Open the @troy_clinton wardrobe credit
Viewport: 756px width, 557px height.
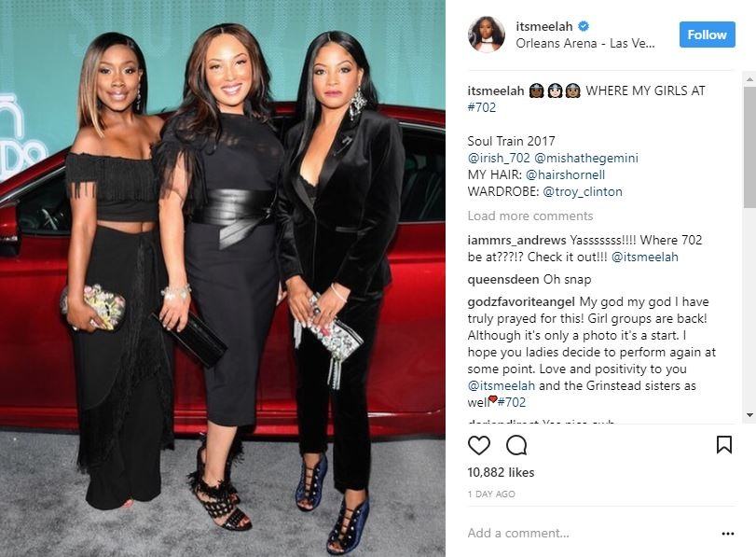point(583,191)
